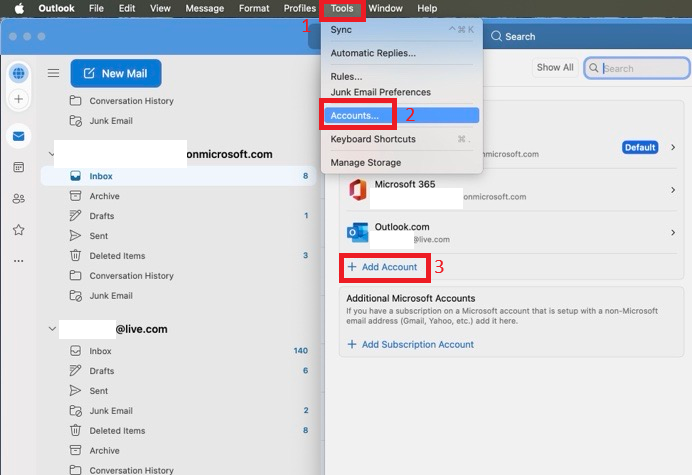Choose Keyboard Shortcuts menu item

[x=402, y=139]
